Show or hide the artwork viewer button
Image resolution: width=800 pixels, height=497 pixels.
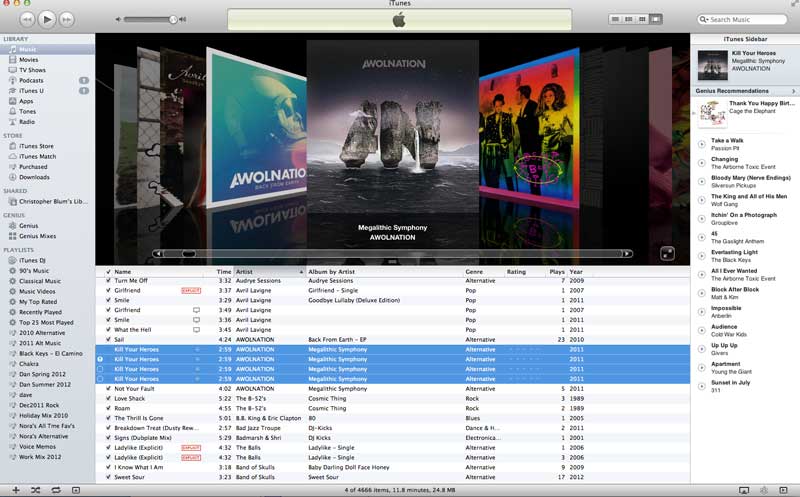point(76,490)
